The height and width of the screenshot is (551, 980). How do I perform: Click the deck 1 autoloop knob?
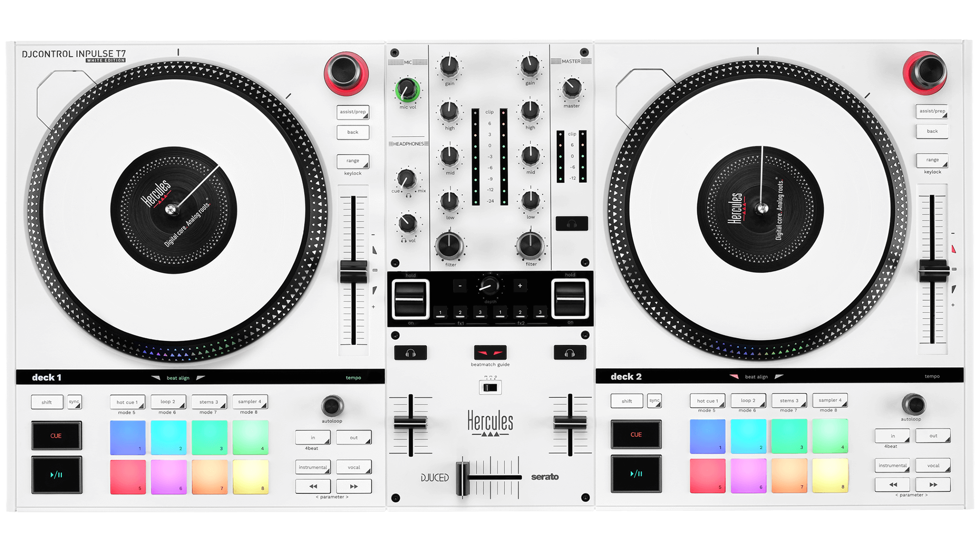tap(332, 406)
